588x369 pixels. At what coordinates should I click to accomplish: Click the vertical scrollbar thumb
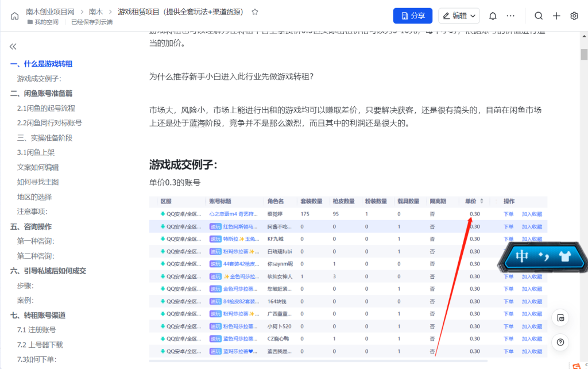[584, 55]
